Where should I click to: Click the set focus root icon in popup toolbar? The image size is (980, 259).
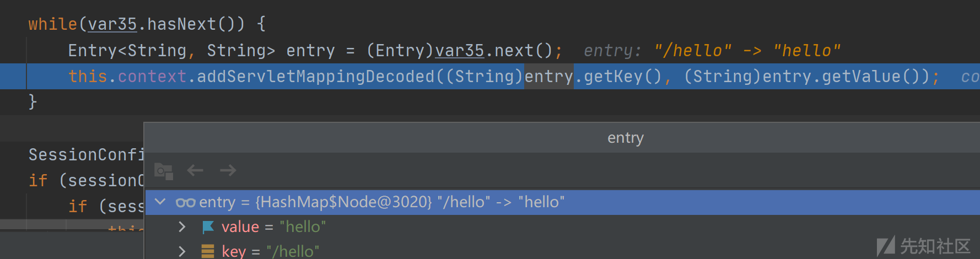tap(164, 171)
